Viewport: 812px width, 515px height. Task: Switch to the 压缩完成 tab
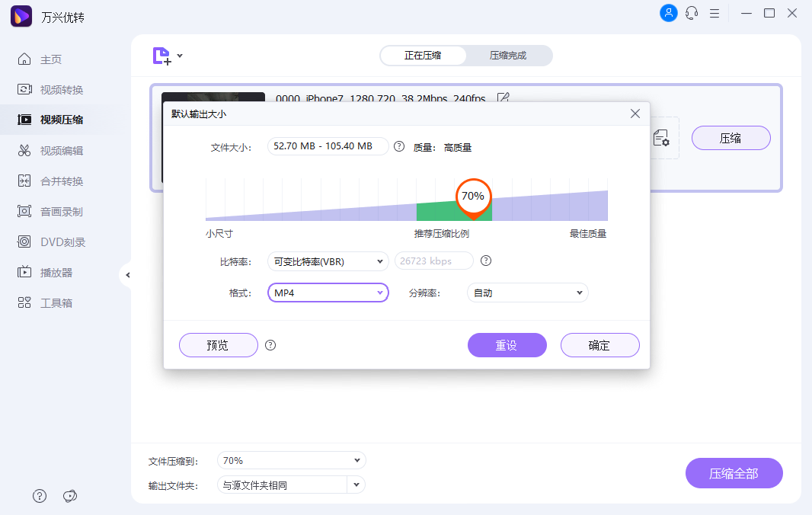click(x=509, y=56)
